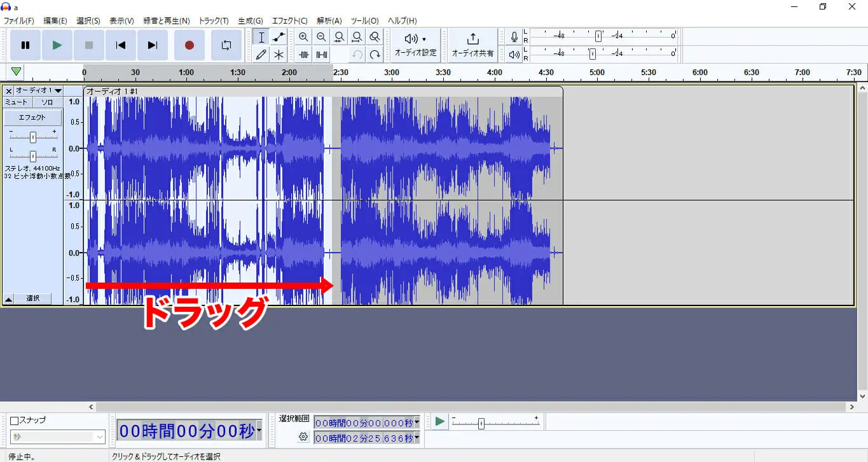Screen dimensions: 868x462
Task: Click the Stop transport button
Action: pos(89,45)
